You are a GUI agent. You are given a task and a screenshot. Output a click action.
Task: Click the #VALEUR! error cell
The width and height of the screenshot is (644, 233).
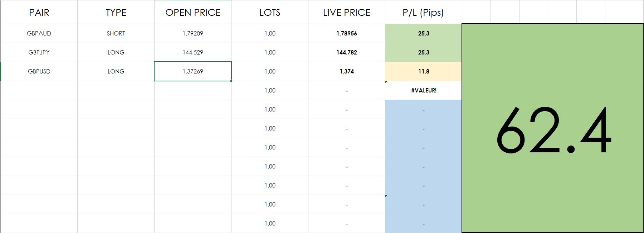click(424, 90)
